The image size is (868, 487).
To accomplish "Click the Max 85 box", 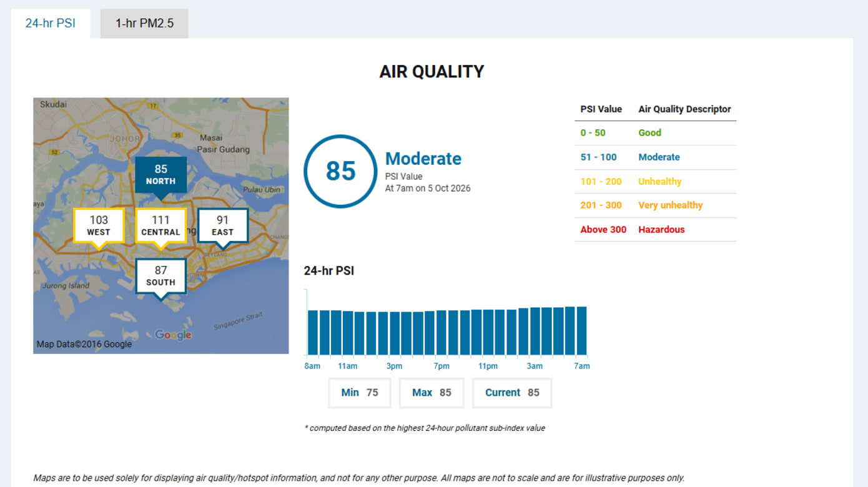I will pos(432,393).
